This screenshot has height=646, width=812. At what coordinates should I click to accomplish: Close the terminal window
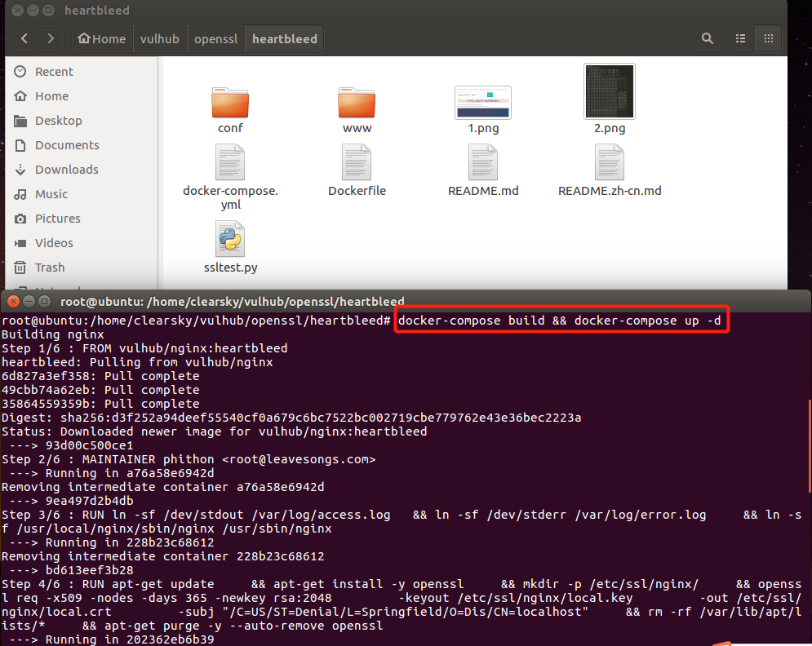click(13, 301)
